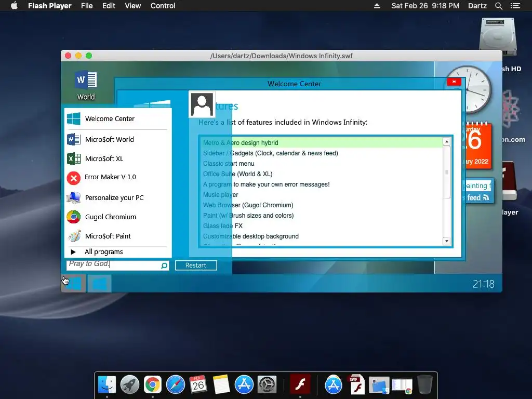The height and width of the screenshot is (399, 532).
Task: Open Notification Center list icon
Action: pyautogui.click(x=515, y=6)
